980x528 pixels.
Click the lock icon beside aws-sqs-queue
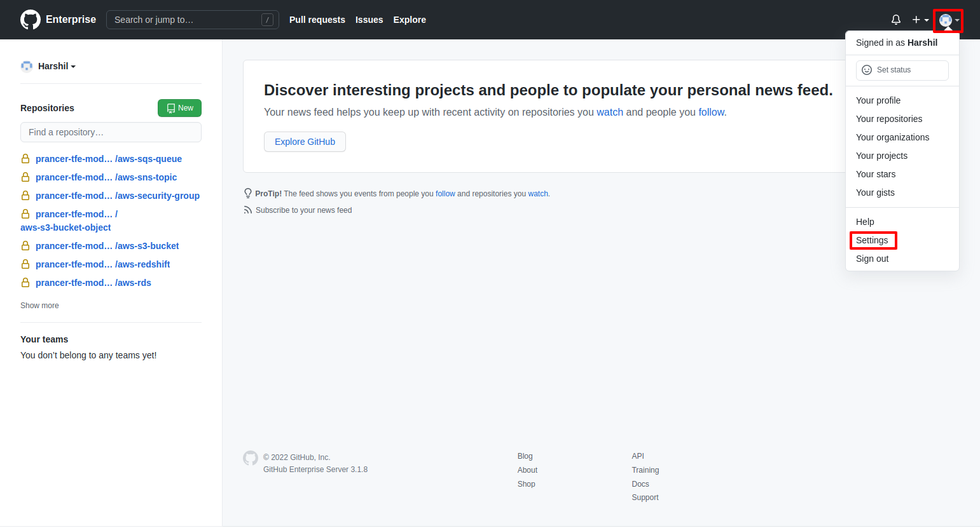point(25,159)
